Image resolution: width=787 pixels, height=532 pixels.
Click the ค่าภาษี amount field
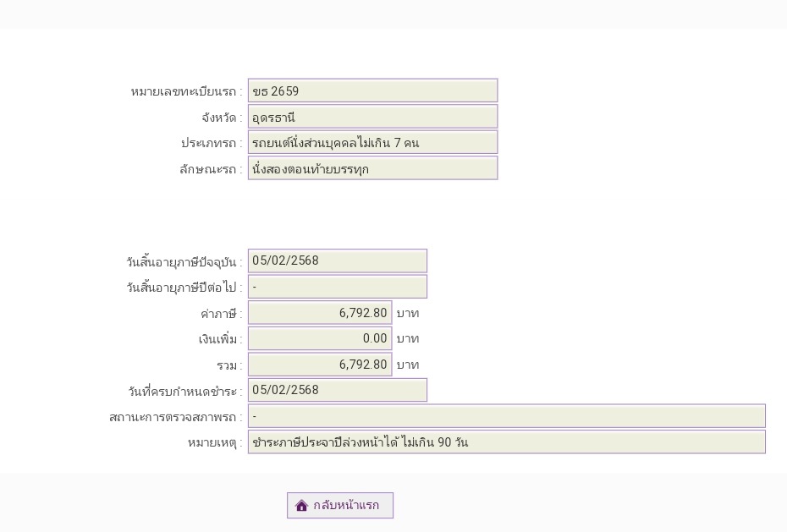pyautogui.click(x=320, y=313)
